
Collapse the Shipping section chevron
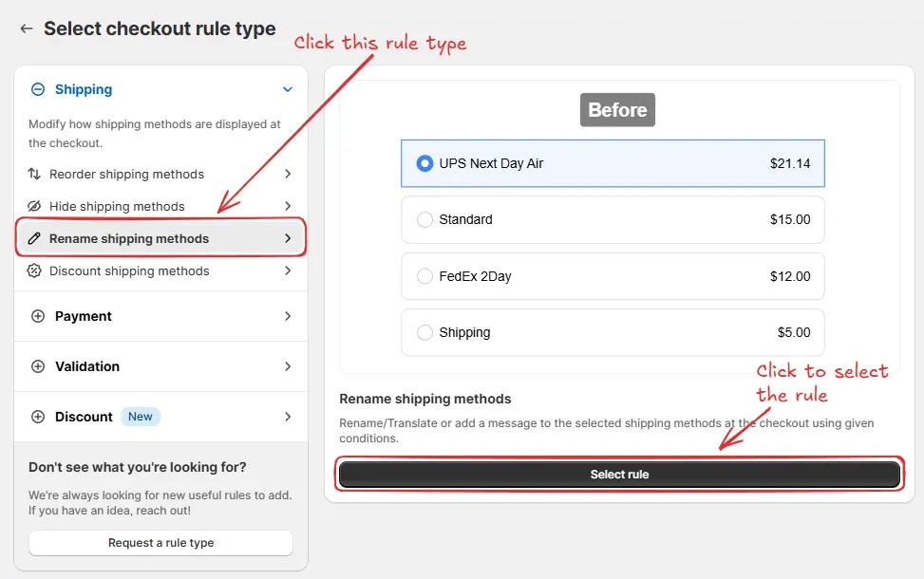click(x=288, y=89)
